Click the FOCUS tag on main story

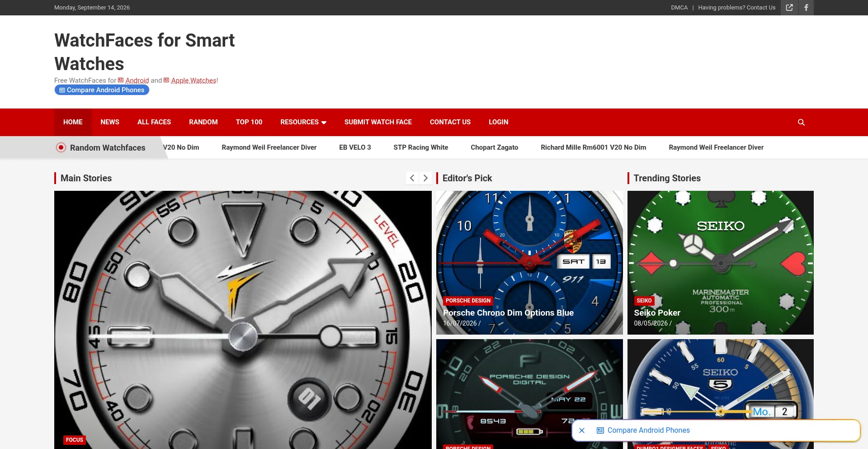75,440
